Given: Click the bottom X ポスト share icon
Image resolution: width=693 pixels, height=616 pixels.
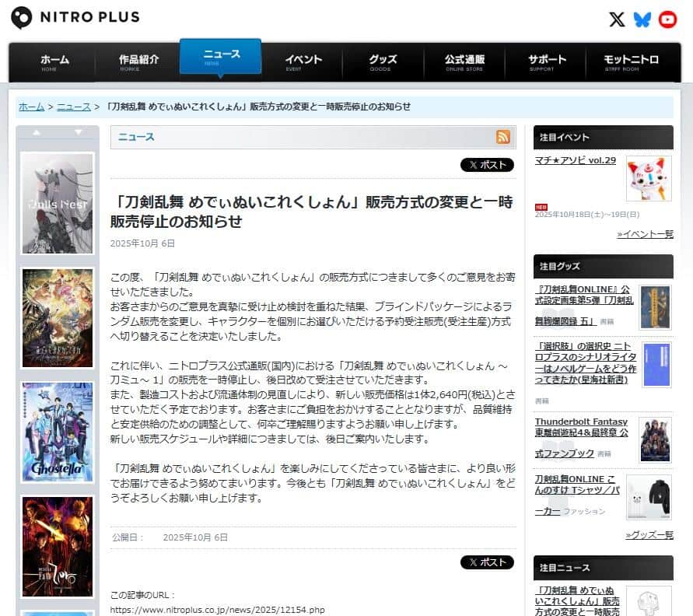Looking at the screenshot, I should point(487,562).
